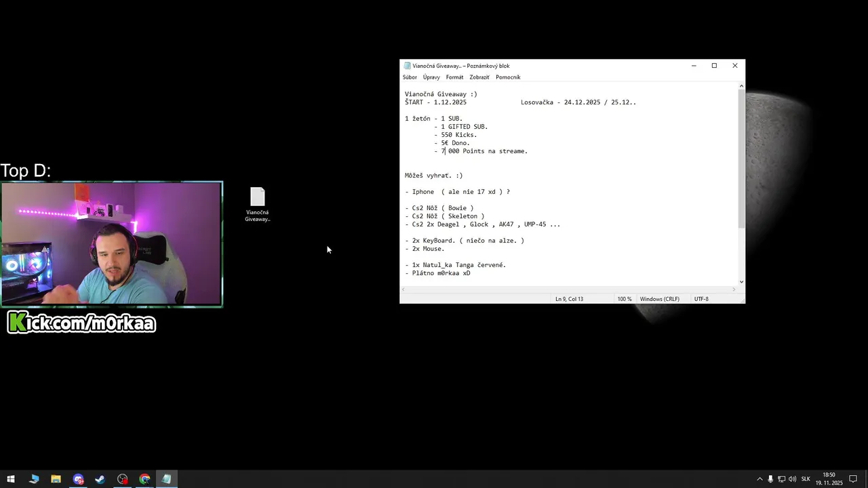Select the Vianočná Giveaway desktop file

pyautogui.click(x=258, y=204)
